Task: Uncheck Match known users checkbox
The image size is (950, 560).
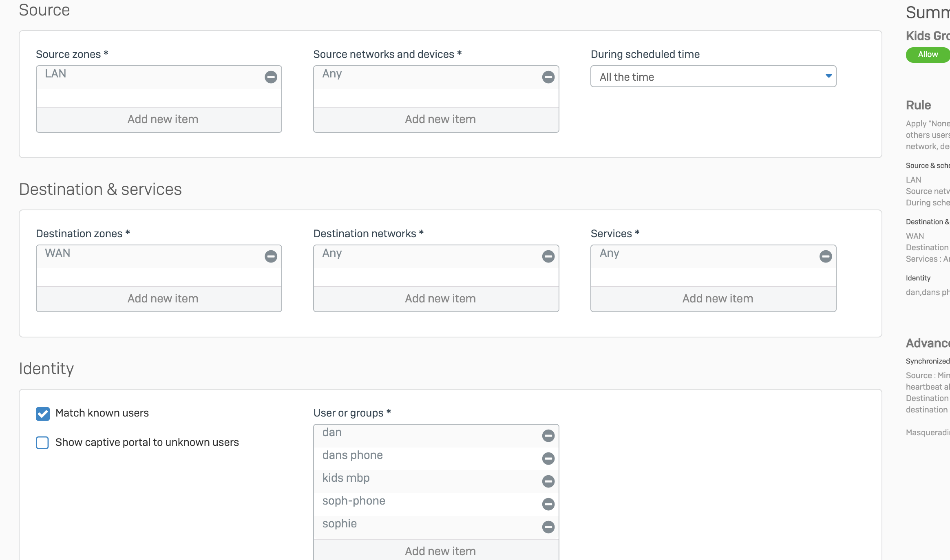Action: pyautogui.click(x=43, y=414)
